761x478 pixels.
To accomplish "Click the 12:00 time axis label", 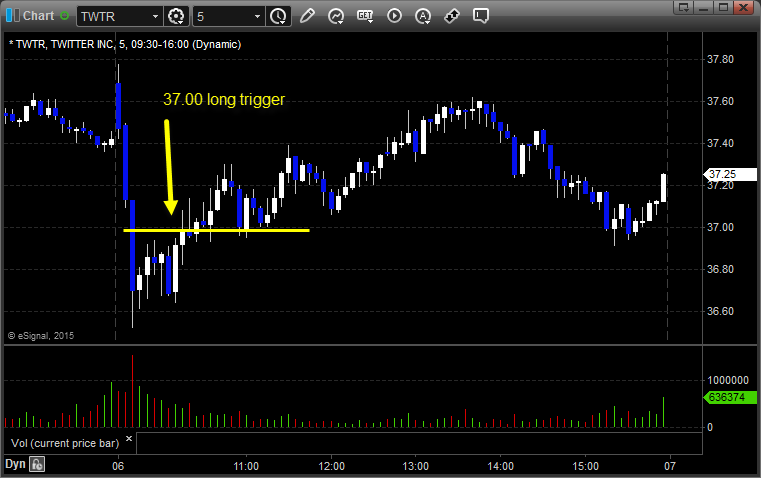I will click(x=331, y=466).
